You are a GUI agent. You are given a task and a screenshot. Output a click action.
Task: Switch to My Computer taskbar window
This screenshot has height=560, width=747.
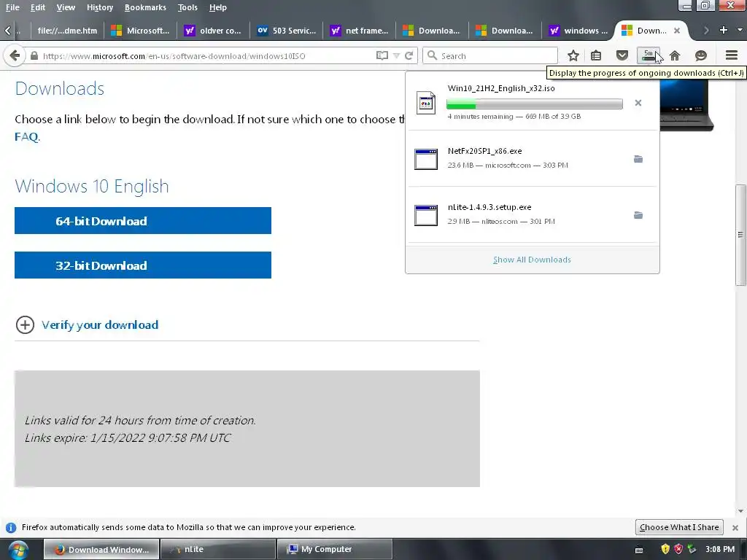[334, 549]
